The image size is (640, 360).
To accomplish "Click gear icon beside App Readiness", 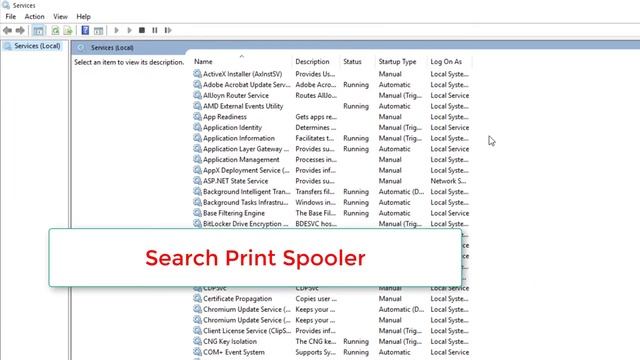I will [x=198, y=117].
